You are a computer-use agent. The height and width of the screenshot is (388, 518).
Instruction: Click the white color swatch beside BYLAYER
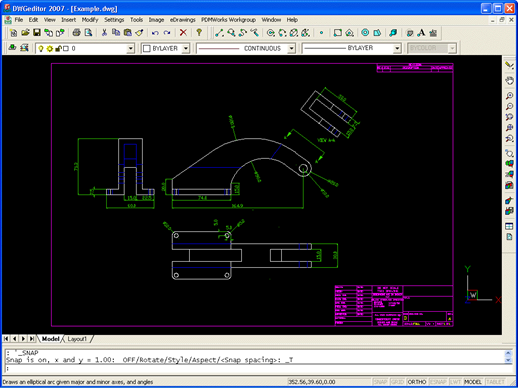point(147,49)
